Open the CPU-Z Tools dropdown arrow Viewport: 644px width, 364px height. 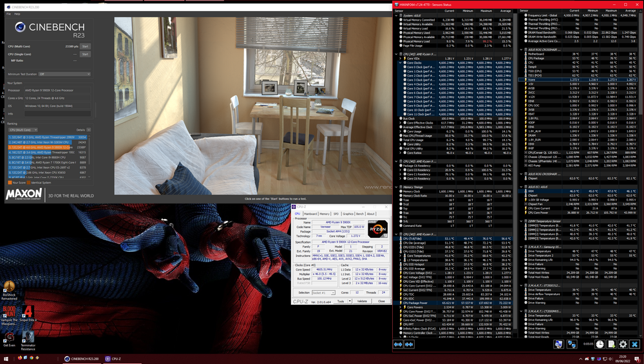348,301
